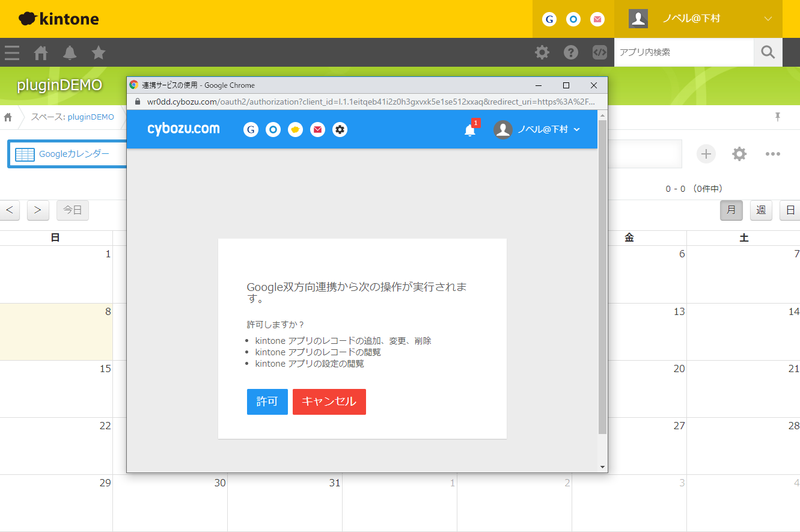Select calendar day 30 cell
Viewport: 800px width, 532px height.
click(170, 503)
